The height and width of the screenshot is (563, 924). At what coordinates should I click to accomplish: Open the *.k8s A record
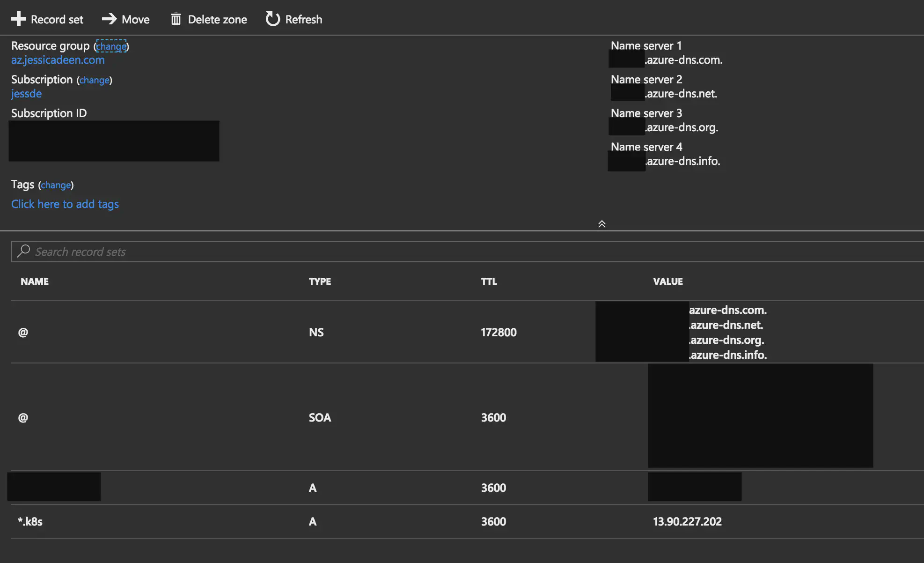30,521
